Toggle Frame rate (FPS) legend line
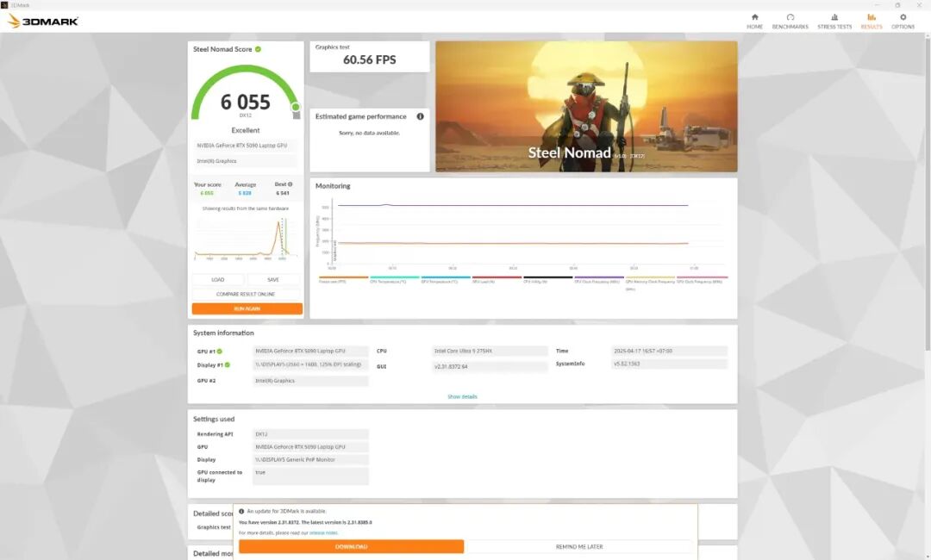931x560 pixels. pos(343,279)
